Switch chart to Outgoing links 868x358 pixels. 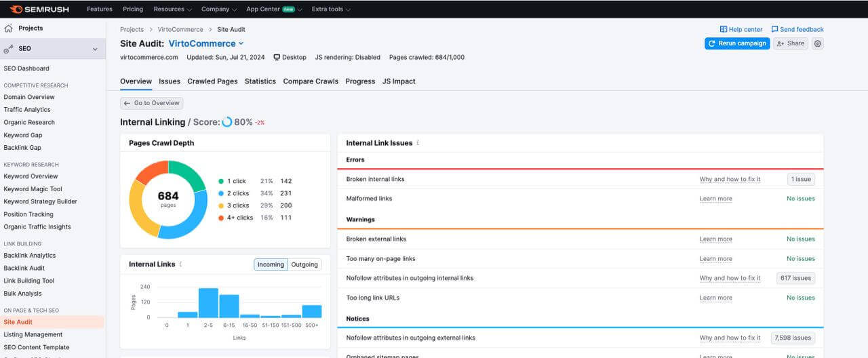pos(304,264)
